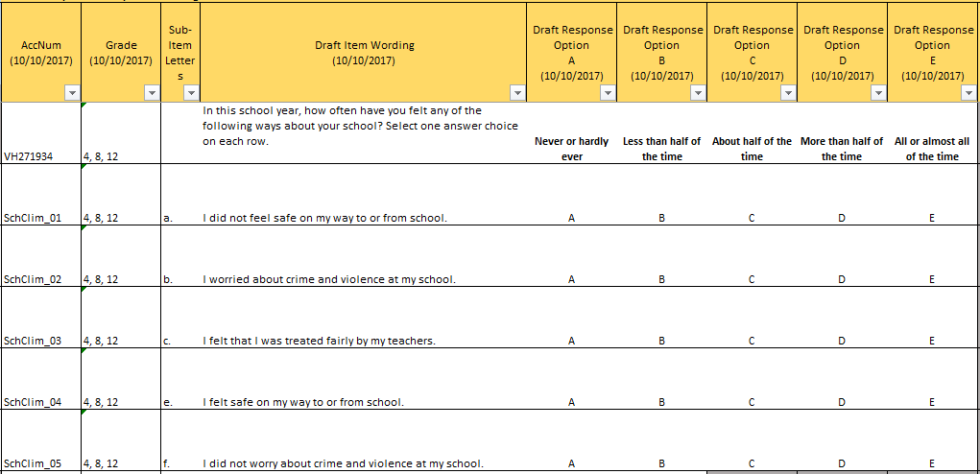The height and width of the screenshot is (474, 980).
Task: Select 'All or almost all of the time' cell
Action: pyautogui.click(x=932, y=133)
